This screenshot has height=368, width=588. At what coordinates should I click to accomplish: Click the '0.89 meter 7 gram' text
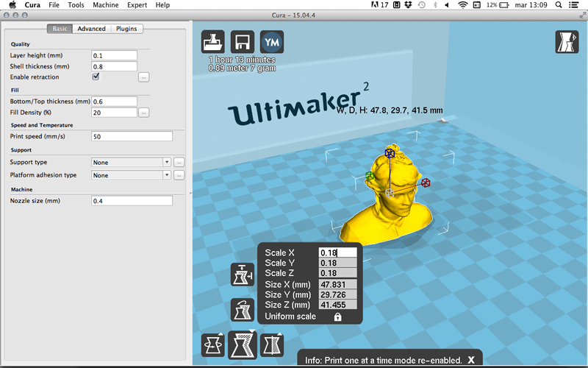[243, 68]
